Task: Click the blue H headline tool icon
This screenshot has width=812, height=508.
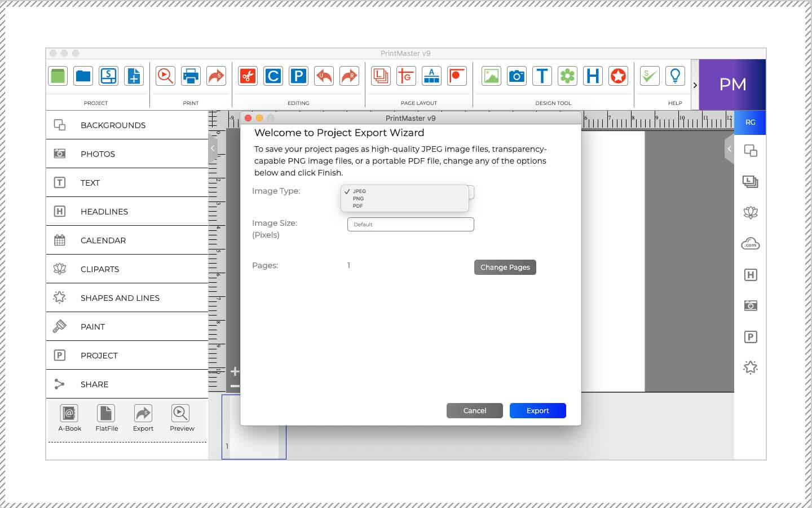Action: tap(593, 76)
